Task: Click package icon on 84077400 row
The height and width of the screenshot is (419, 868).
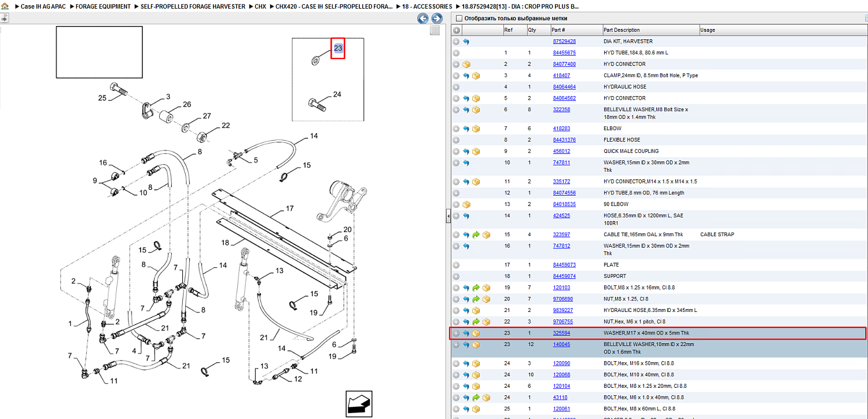Action: 466,64
